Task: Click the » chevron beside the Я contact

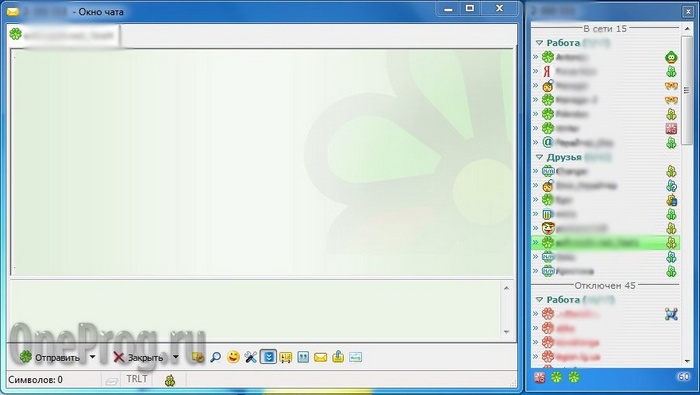Action: point(535,71)
